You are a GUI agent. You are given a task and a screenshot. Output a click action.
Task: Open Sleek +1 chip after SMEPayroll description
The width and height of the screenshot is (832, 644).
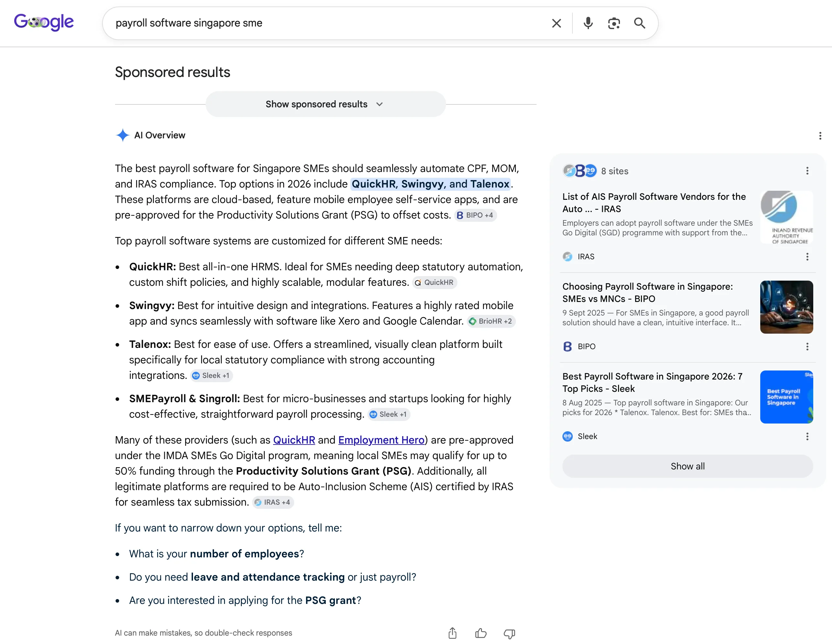[x=389, y=414]
